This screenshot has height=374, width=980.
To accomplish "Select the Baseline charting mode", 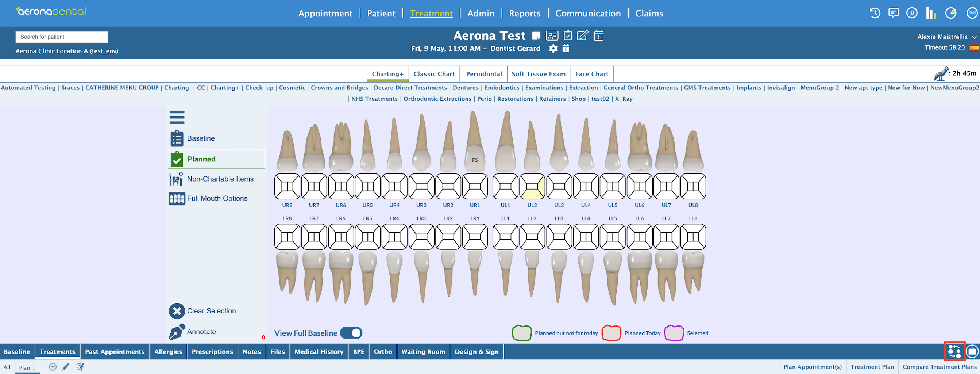I will [x=192, y=138].
